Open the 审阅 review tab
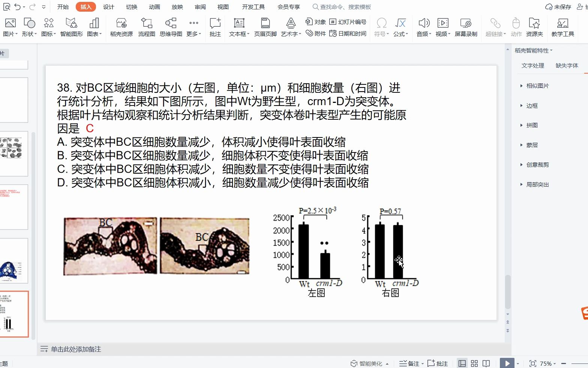588x368 pixels. [200, 7]
